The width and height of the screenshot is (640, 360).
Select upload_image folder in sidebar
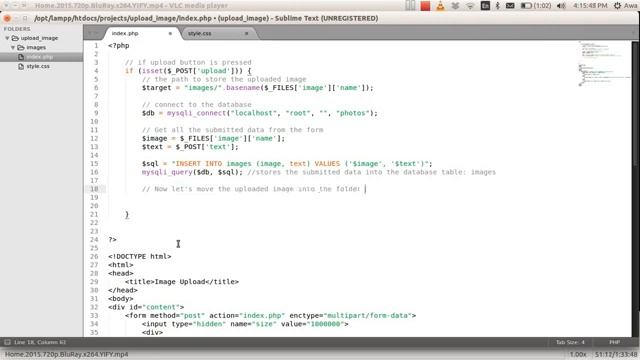pos(39,38)
